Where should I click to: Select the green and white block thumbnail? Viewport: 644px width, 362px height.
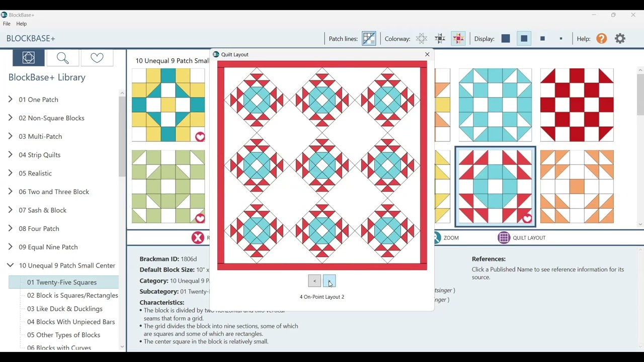(x=168, y=187)
